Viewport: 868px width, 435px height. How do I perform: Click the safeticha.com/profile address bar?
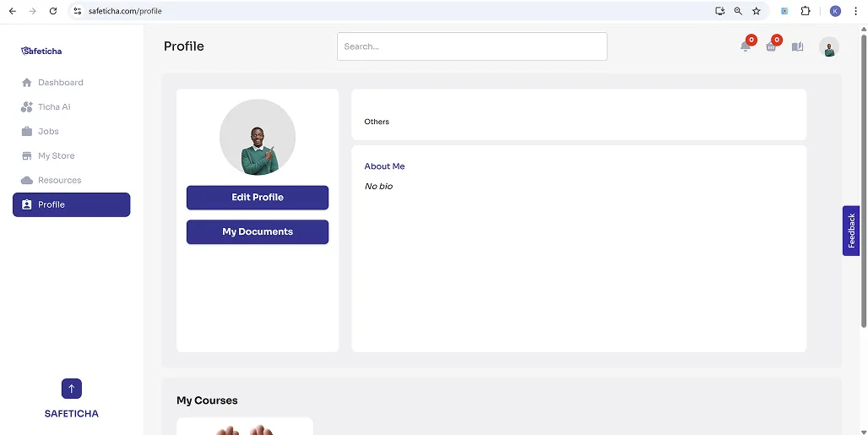click(125, 11)
